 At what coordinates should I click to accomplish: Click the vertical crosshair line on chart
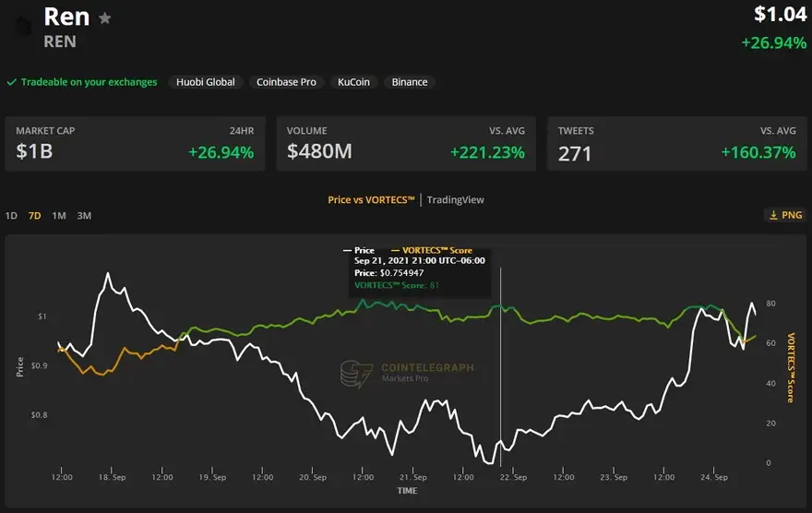tap(501, 366)
